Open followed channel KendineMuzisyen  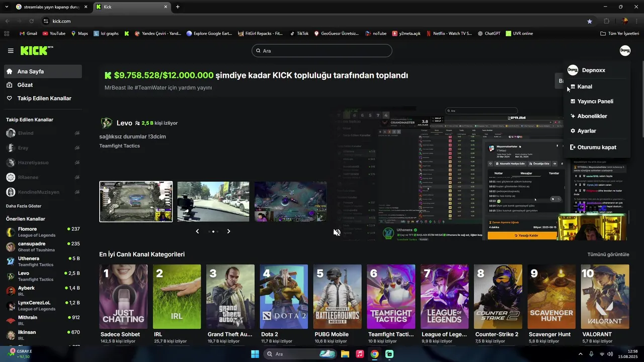tap(43, 192)
